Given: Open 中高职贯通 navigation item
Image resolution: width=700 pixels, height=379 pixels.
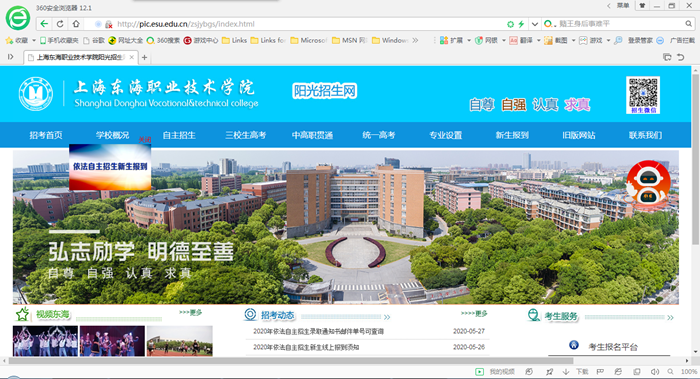Looking at the screenshot, I should 312,135.
